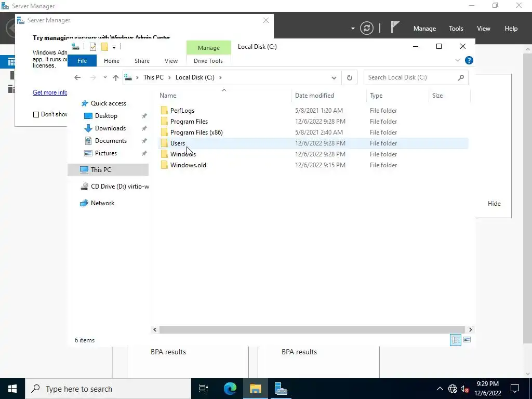Click the horizontal scrollbar in the file list
The image size is (532, 399).
click(312, 329)
